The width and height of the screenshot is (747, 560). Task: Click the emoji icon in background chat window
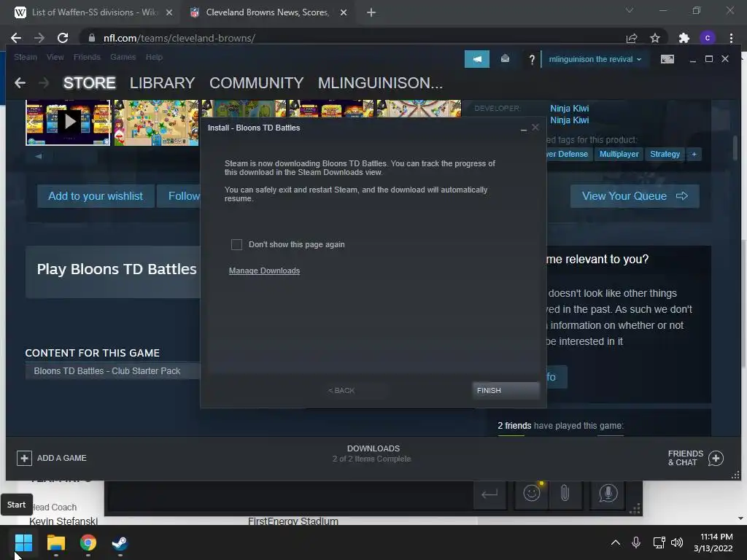(532, 493)
